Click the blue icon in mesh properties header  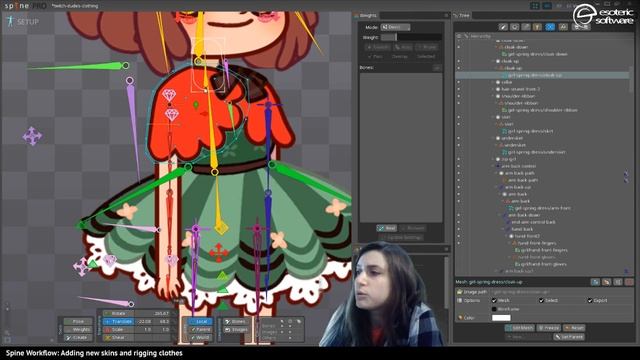click(x=595, y=282)
